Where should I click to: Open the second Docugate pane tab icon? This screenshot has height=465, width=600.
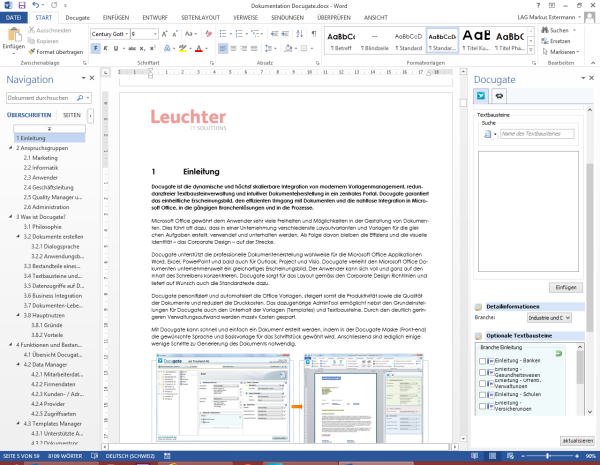click(499, 96)
